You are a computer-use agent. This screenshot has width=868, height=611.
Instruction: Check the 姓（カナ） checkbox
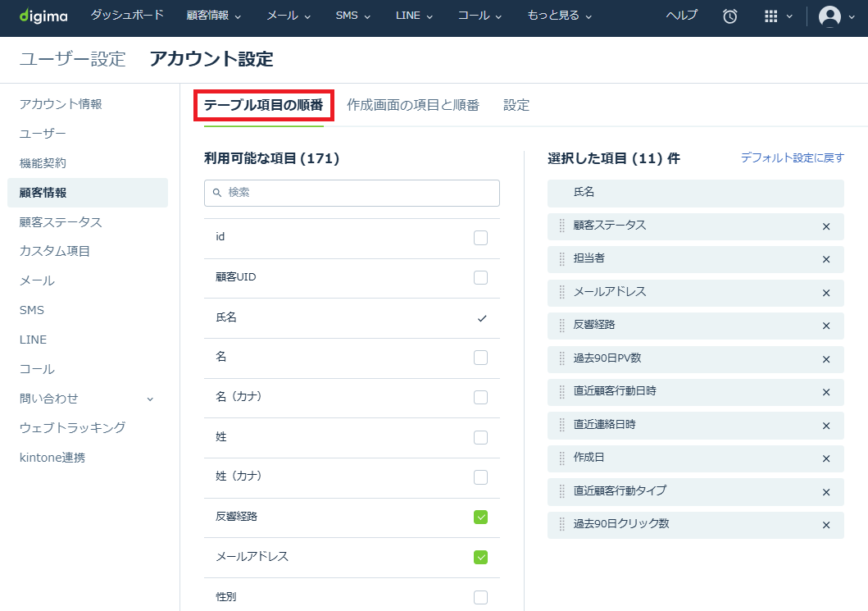coord(480,477)
